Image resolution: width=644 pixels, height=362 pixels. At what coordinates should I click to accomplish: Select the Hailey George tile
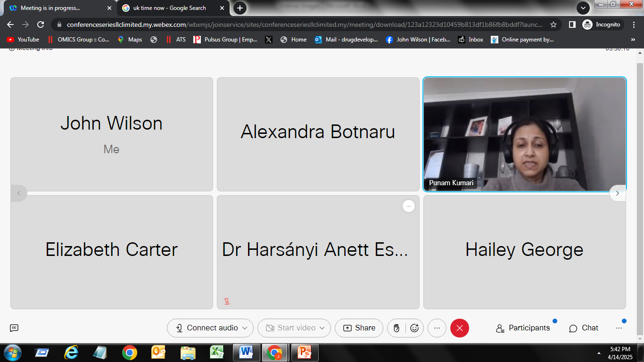[x=525, y=252]
